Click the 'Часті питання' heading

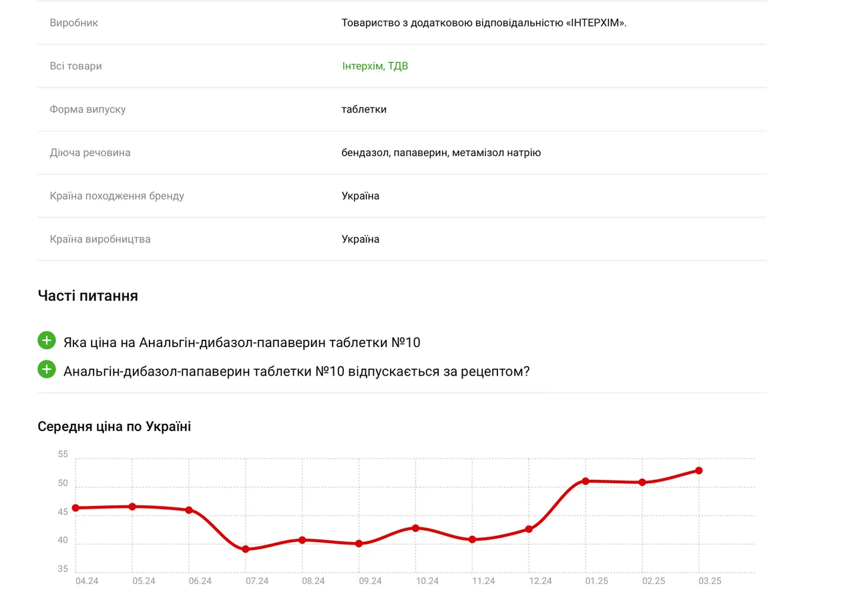coord(88,296)
